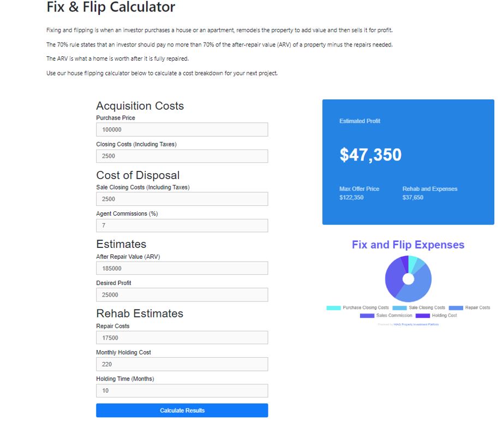
Task: Select the acquisition Closing Costs field
Action: click(x=182, y=156)
